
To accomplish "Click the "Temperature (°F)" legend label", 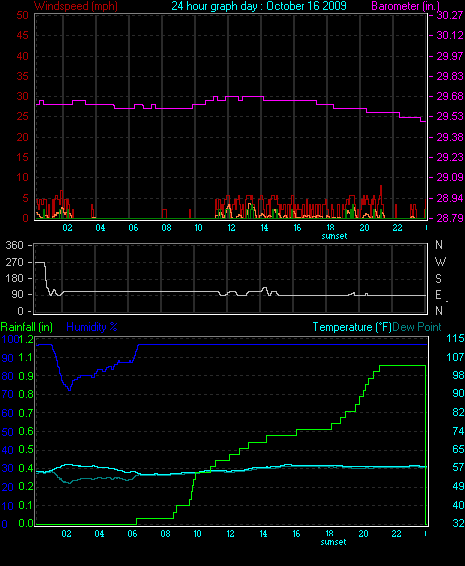I will coord(352,327).
